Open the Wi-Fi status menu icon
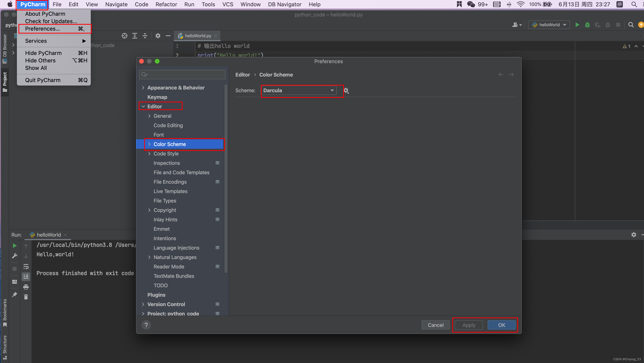Viewport: 644px width, 363px height. pyautogui.click(x=521, y=4)
